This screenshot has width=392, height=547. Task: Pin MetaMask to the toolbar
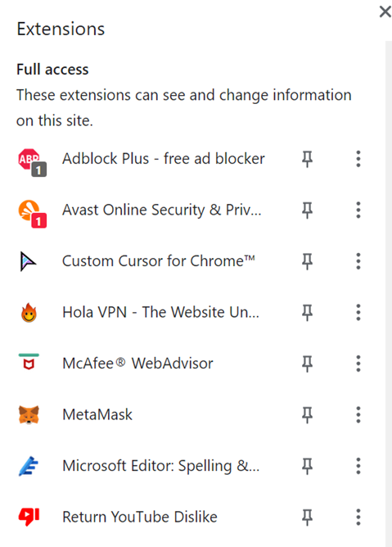click(307, 415)
